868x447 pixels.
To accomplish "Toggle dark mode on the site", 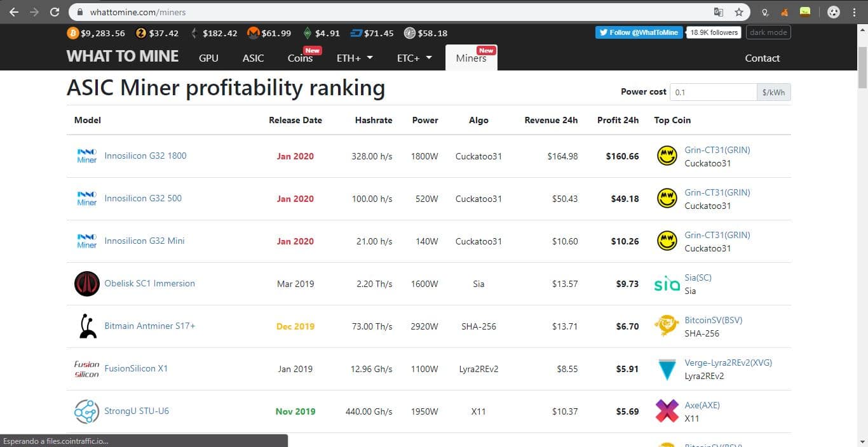I will tap(768, 32).
